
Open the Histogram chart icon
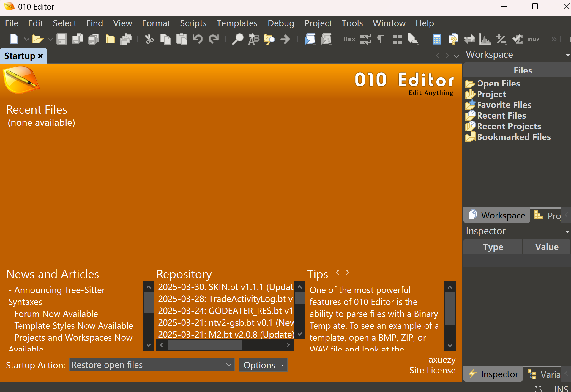coord(485,39)
